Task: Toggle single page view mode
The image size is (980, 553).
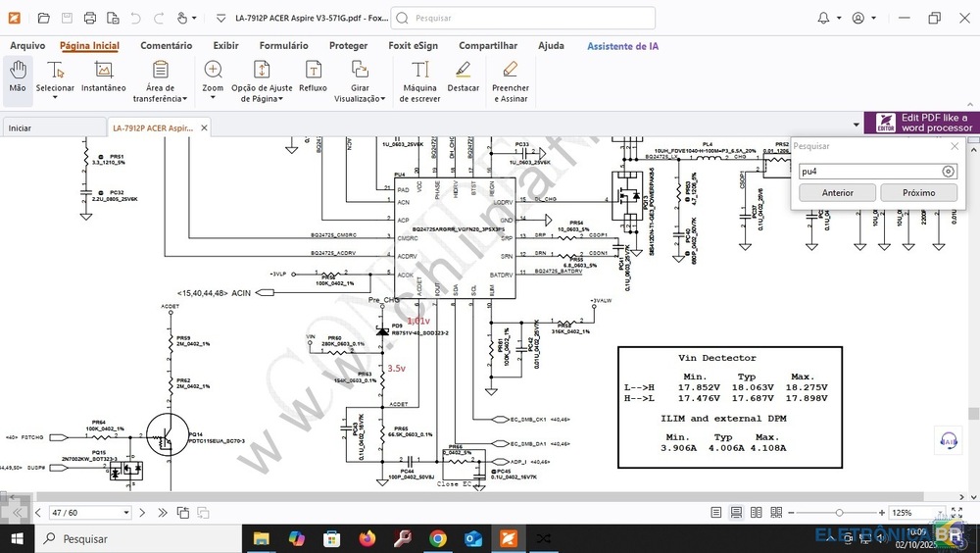Action: pos(716,513)
